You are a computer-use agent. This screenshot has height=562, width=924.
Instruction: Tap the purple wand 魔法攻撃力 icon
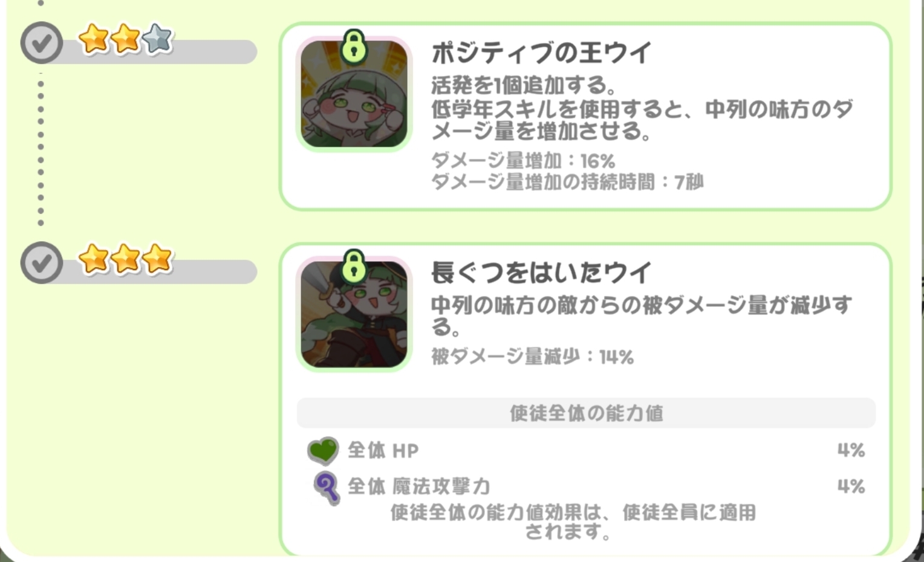[327, 487]
